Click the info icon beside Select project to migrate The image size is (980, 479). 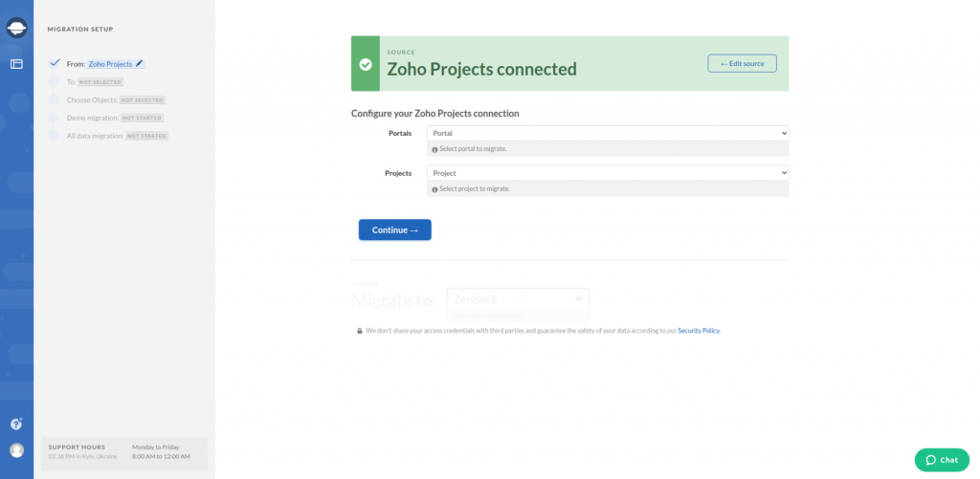435,189
